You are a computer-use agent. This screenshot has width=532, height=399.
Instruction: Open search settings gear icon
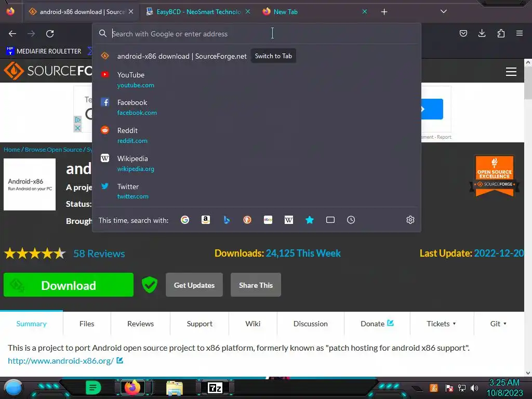pyautogui.click(x=410, y=220)
